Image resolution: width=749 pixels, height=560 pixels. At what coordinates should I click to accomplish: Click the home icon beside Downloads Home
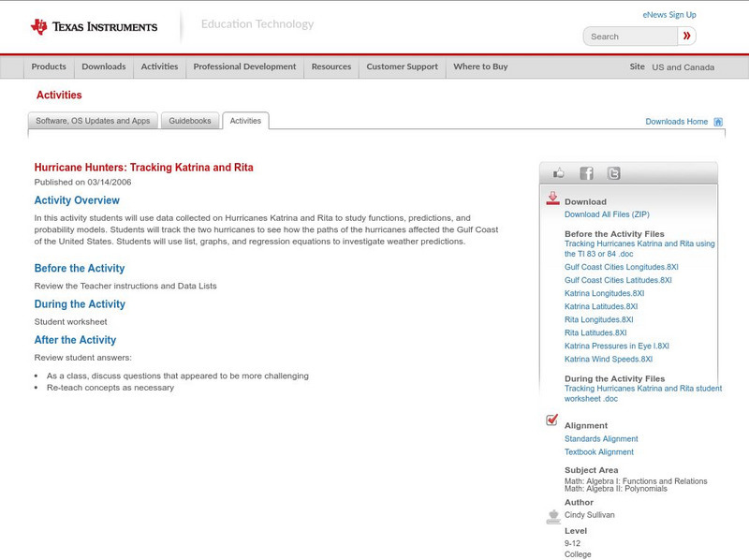point(718,122)
